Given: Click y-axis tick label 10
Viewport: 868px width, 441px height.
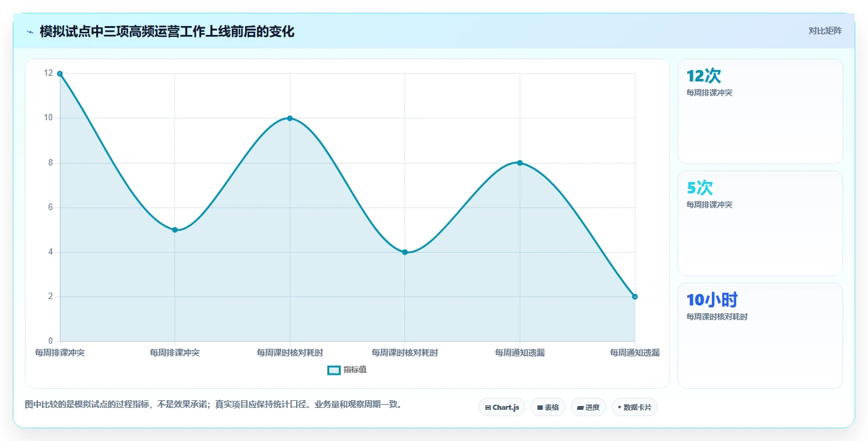Looking at the screenshot, I should click(x=49, y=118).
